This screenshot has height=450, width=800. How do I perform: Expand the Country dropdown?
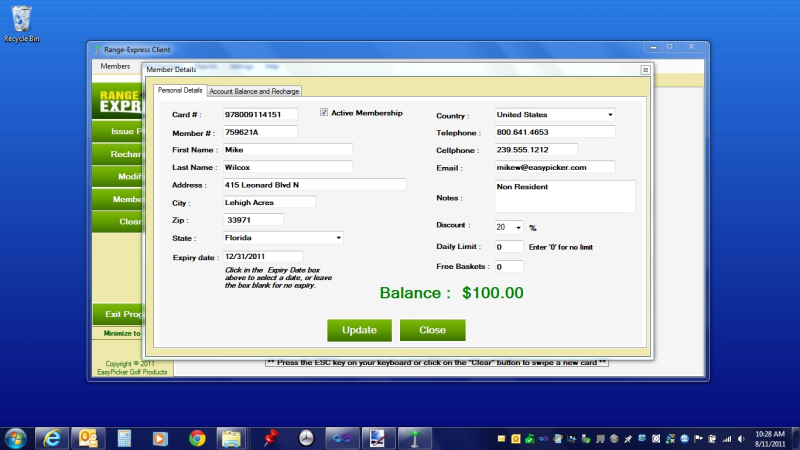point(609,115)
